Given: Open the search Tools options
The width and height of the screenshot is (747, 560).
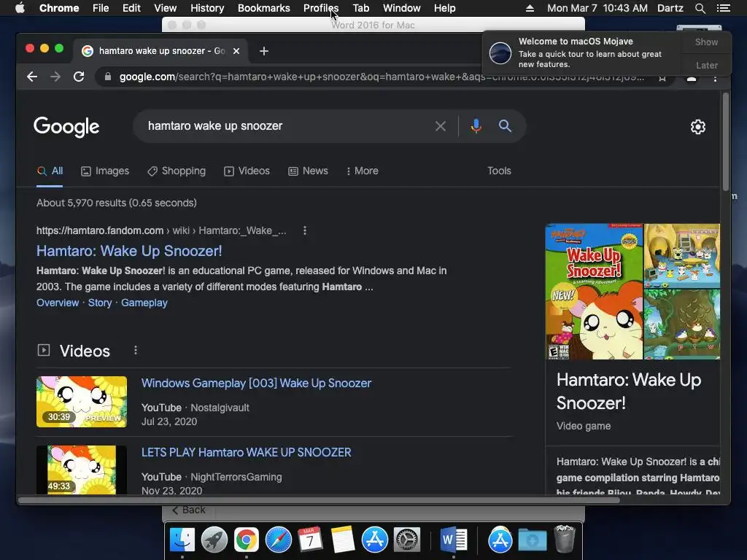Looking at the screenshot, I should click(x=499, y=171).
